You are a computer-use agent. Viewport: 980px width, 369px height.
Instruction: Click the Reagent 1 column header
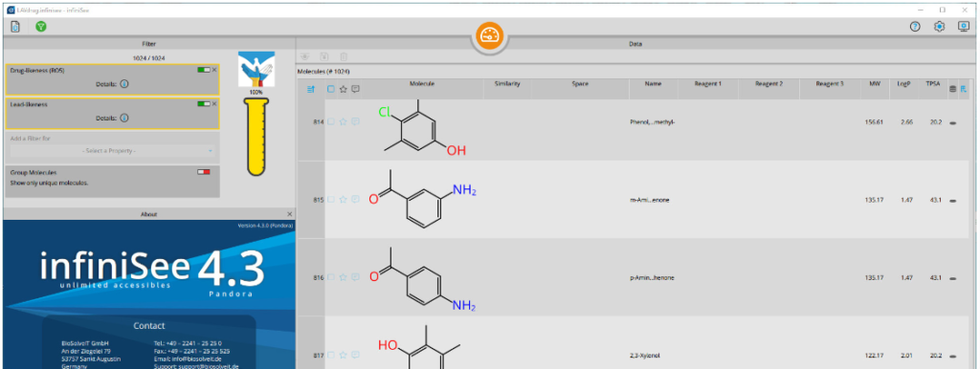point(707,84)
